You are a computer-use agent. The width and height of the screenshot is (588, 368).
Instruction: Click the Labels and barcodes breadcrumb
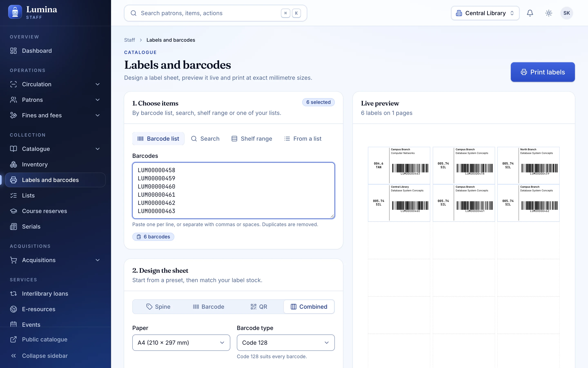[170, 40]
